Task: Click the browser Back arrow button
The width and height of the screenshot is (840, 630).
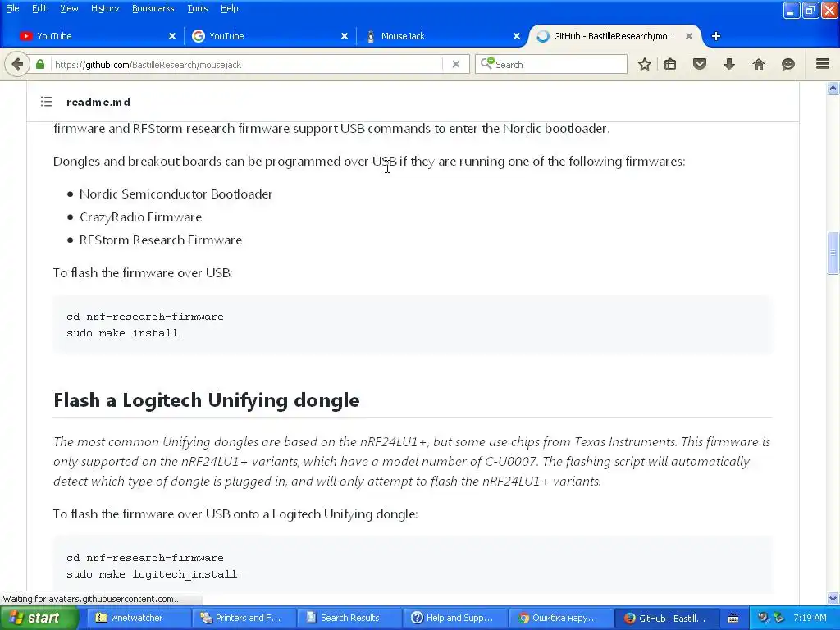Action: point(17,65)
